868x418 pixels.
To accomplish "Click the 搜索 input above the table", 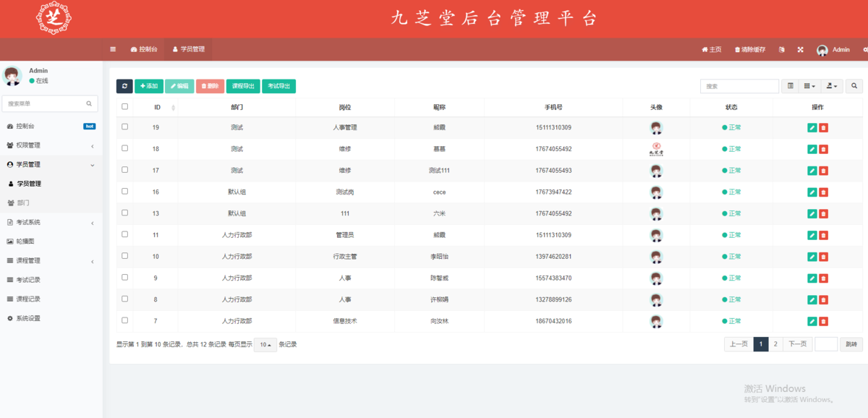I will [x=739, y=86].
